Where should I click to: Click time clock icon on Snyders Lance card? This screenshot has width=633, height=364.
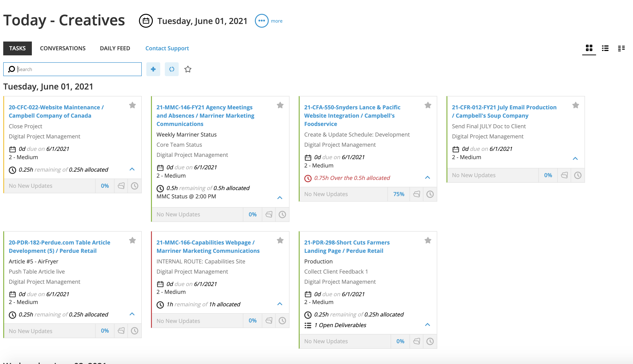click(x=430, y=194)
